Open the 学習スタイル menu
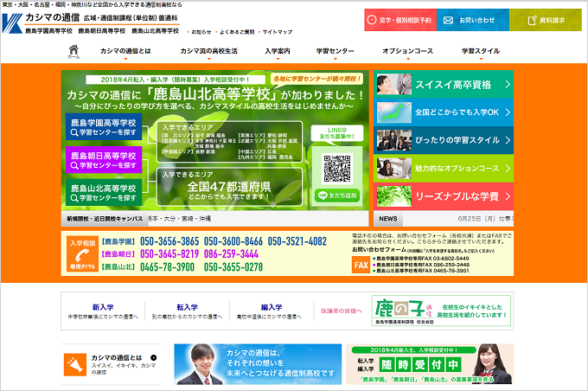 pyautogui.click(x=481, y=51)
